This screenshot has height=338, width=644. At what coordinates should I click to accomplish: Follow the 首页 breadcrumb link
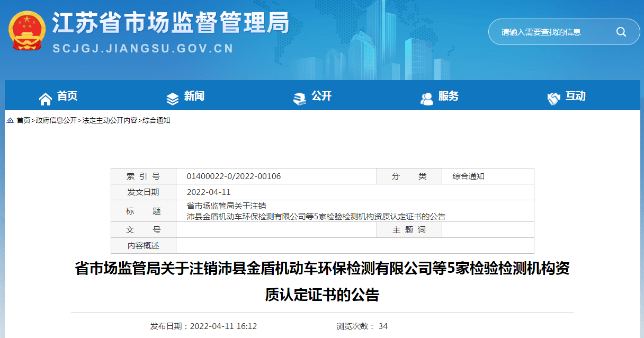coord(23,121)
